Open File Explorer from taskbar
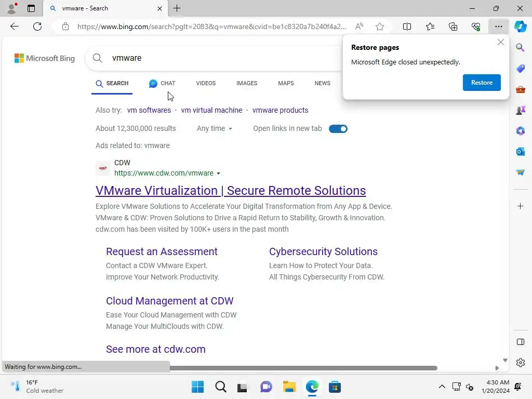The width and height of the screenshot is (532, 399). point(289,387)
